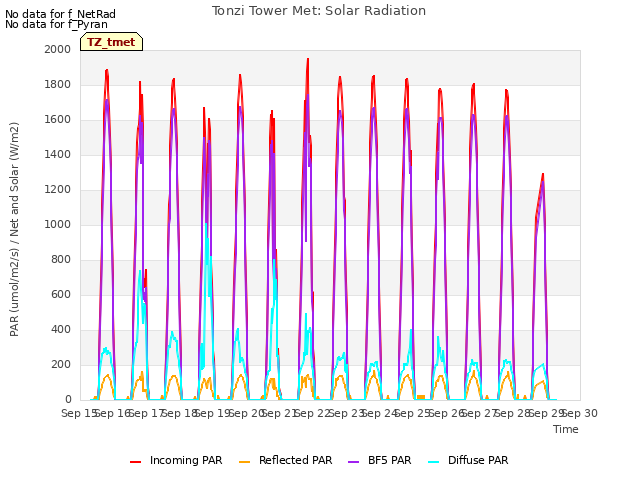The height and width of the screenshot is (480, 640).
Task: Click the Sep 29 partial-day peak
Action: (x=542, y=175)
